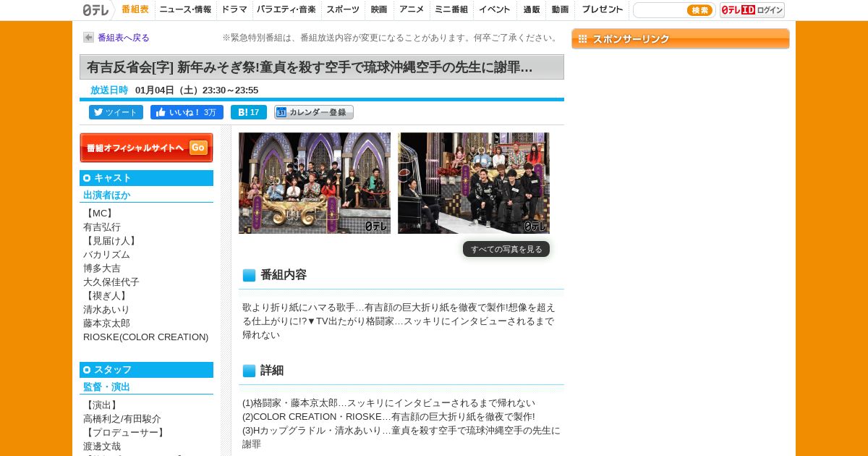The width and height of the screenshot is (868, 456).
Task: Open the 映画 menu item
Action: (379, 9)
